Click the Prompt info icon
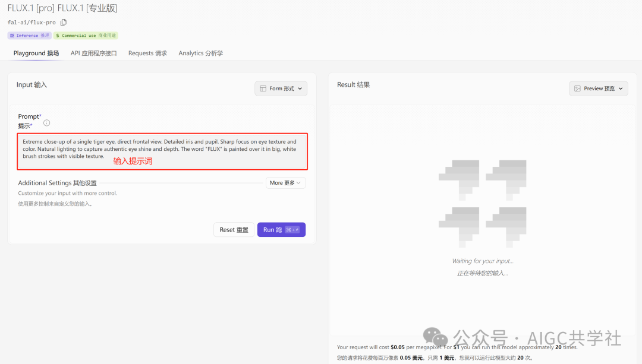 pyautogui.click(x=47, y=123)
